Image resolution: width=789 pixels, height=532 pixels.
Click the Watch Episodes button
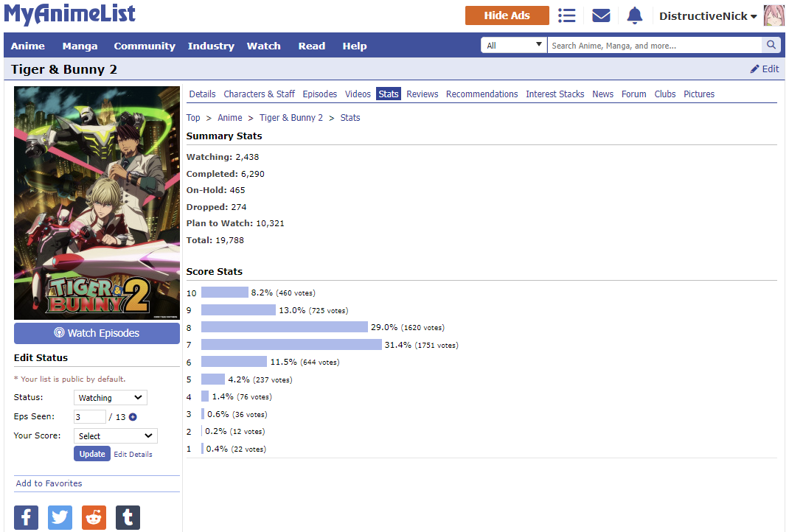pos(97,333)
